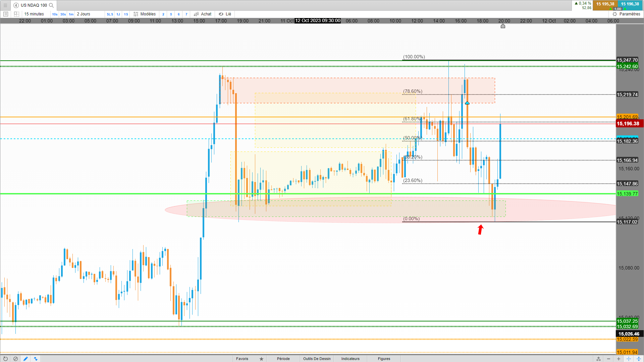
Task: Open the list panel icon in toolbar
Action: point(5,14)
